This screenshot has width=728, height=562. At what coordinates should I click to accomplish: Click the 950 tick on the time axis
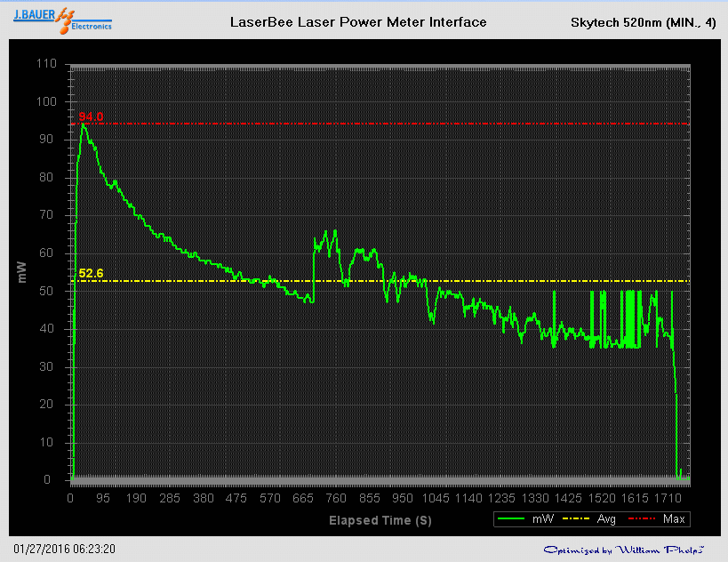[403, 499]
